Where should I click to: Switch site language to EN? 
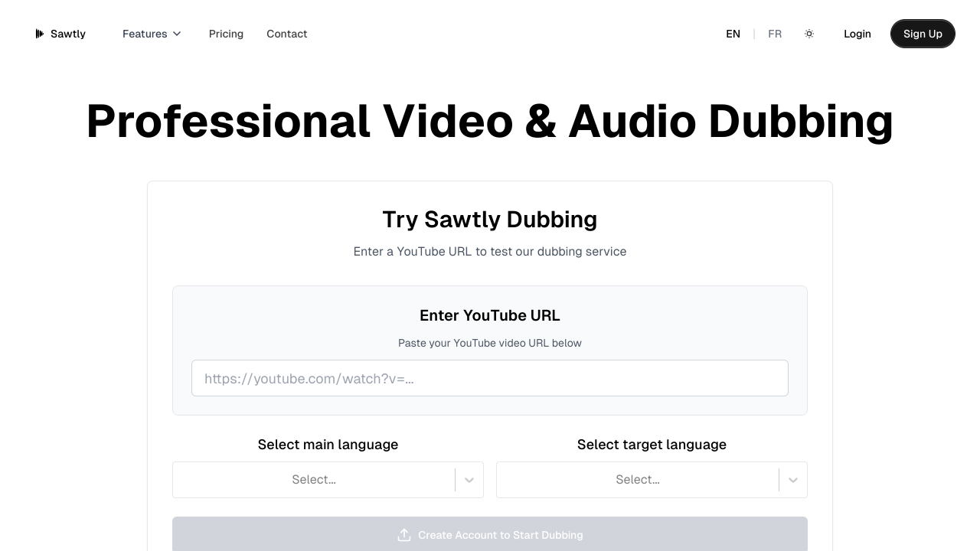733,34
